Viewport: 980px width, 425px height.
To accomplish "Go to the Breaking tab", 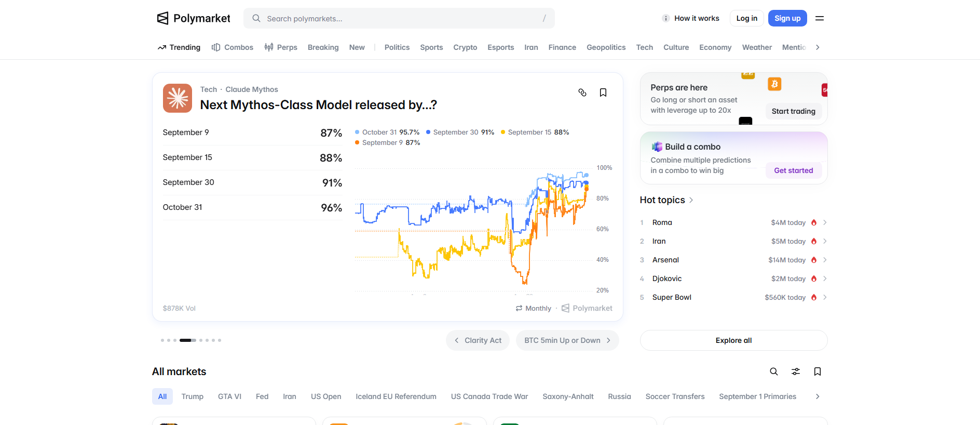I will click(323, 47).
